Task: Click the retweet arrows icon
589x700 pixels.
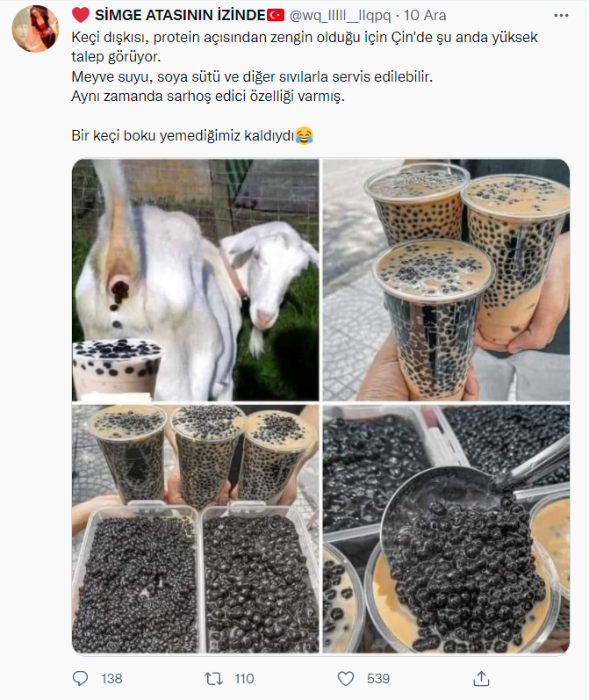Action: tap(213, 679)
